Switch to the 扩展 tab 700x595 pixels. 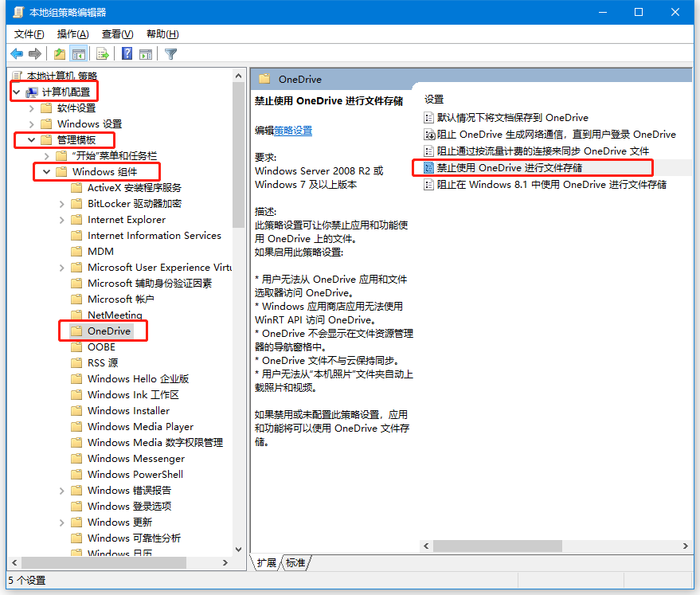tap(267, 563)
